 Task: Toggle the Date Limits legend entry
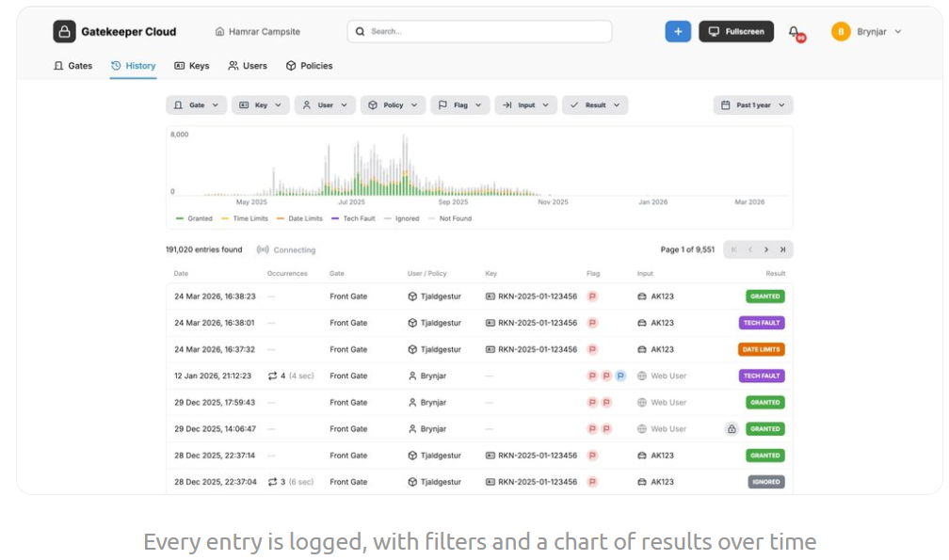299,218
